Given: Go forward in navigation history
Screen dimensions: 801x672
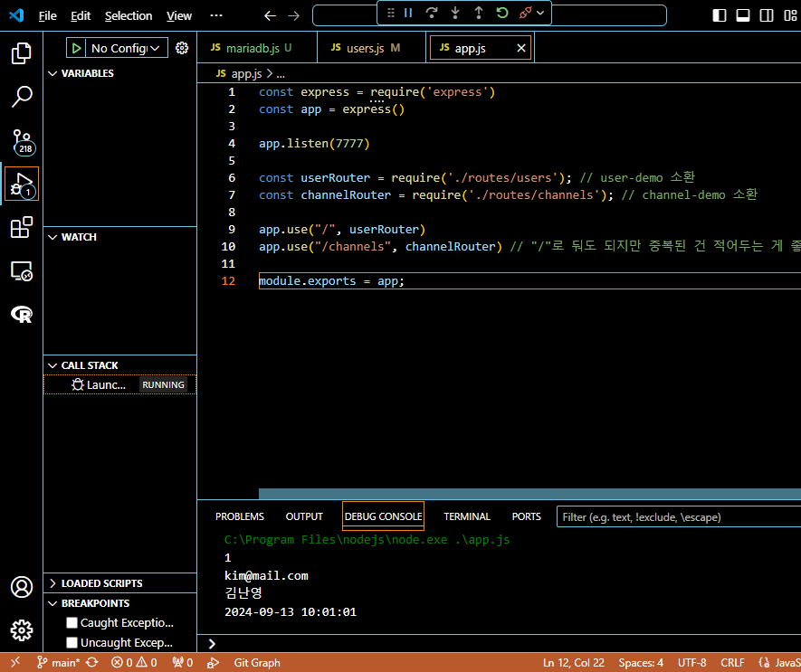Looking at the screenshot, I should pos(294,16).
